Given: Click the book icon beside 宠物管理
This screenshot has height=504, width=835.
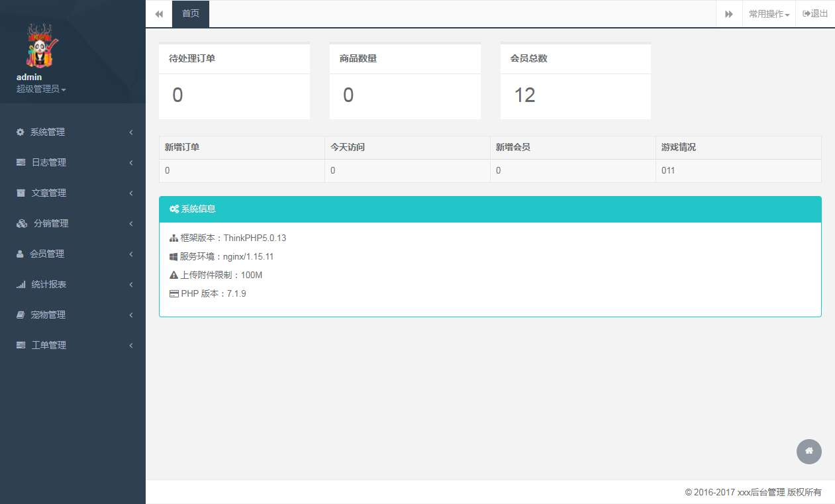Looking at the screenshot, I should pos(21,315).
